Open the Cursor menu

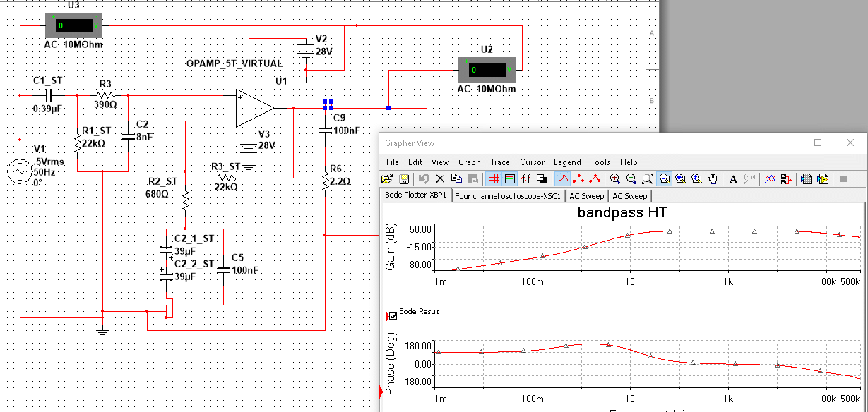tap(533, 162)
